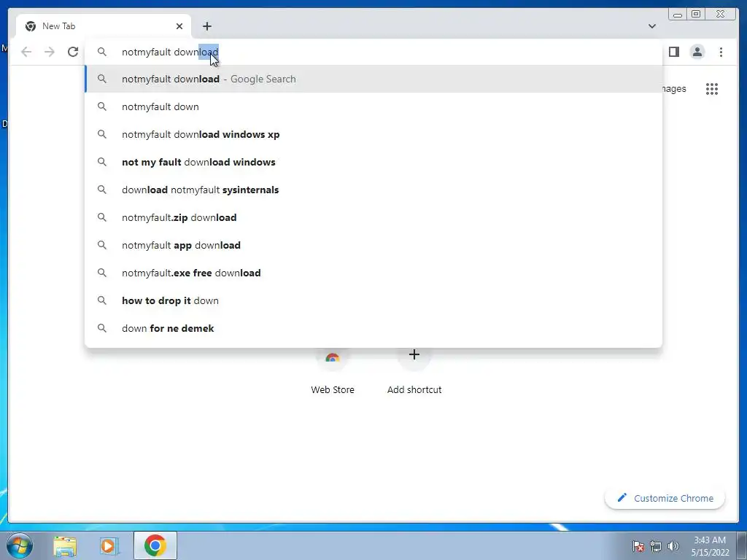This screenshot has height=560, width=747.
Task: Open the volume speaker tray icon
Action: click(673, 546)
